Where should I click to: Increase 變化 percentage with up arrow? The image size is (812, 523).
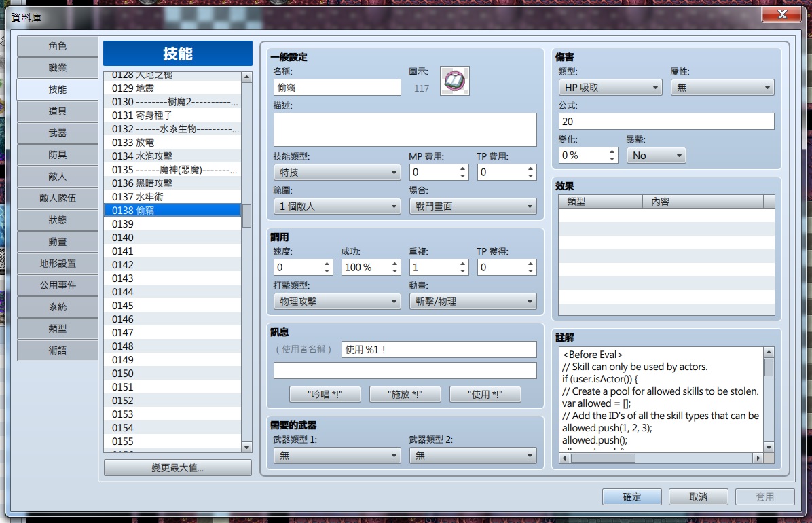click(x=612, y=152)
